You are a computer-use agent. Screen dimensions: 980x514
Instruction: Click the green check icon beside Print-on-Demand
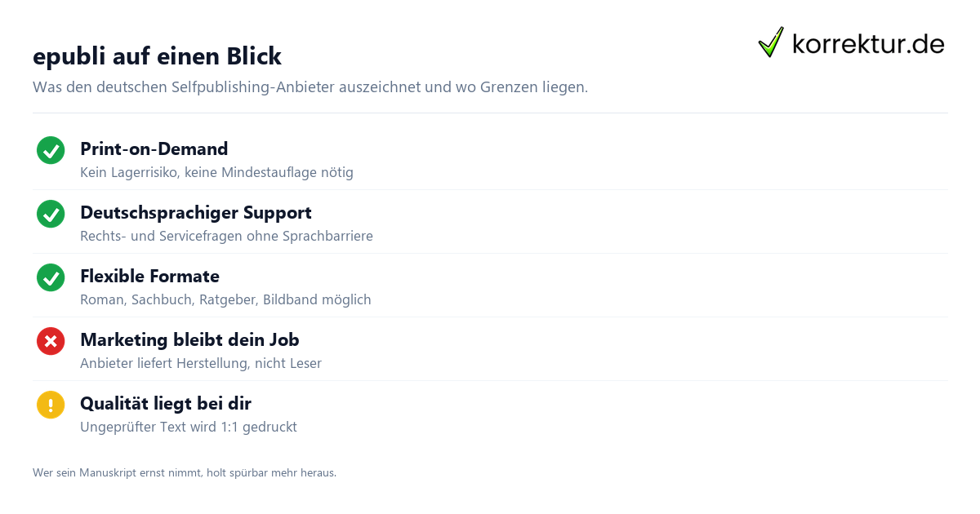click(x=51, y=150)
